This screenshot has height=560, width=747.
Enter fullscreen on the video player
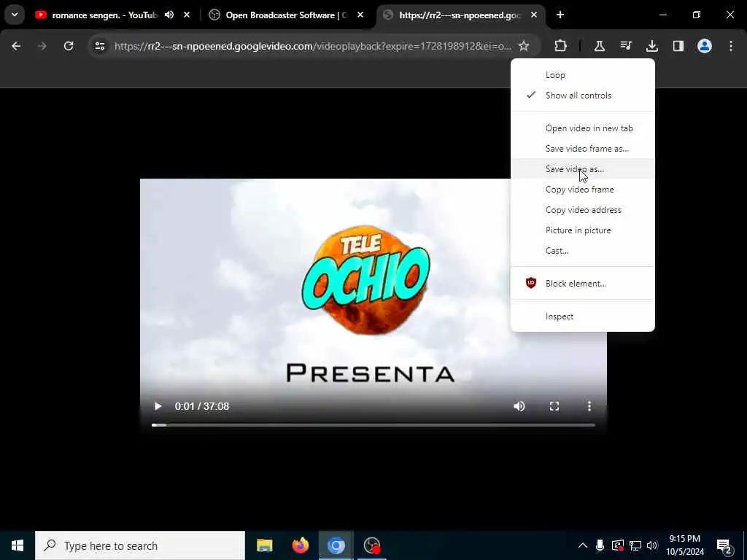tap(554, 406)
